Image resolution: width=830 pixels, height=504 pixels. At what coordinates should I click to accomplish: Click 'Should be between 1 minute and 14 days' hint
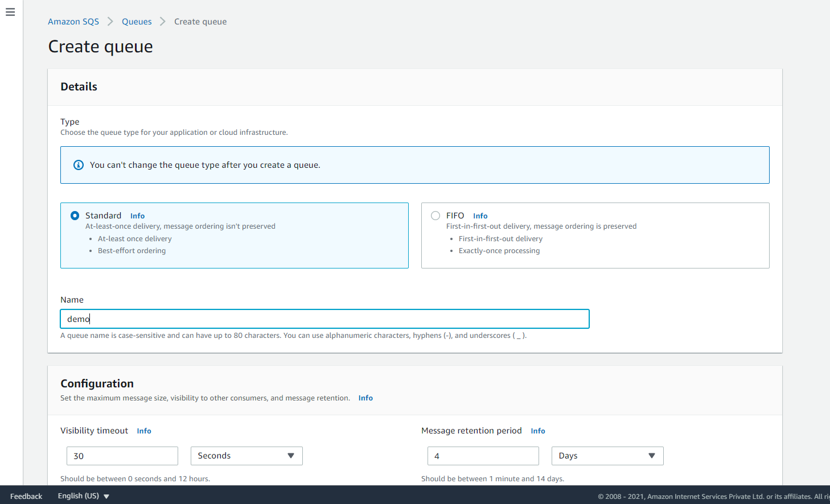pos(493,479)
